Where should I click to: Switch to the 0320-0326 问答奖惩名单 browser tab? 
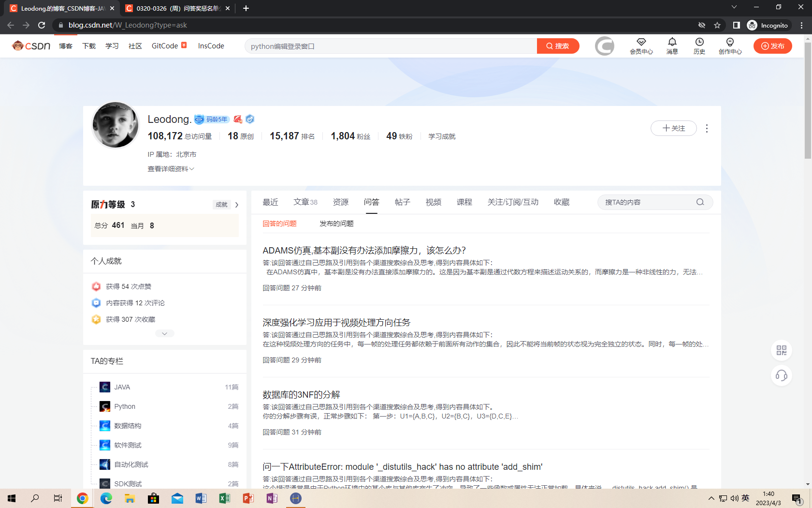[x=177, y=8]
